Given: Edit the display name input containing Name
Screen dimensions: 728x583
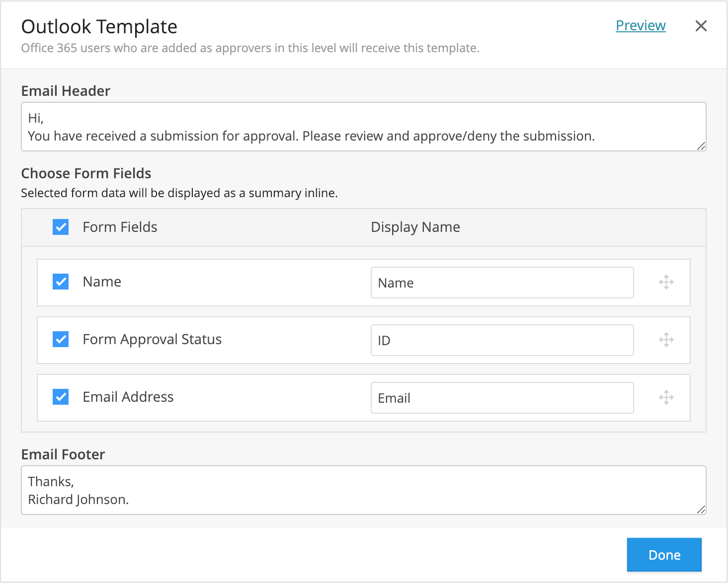Looking at the screenshot, I should 502,283.
